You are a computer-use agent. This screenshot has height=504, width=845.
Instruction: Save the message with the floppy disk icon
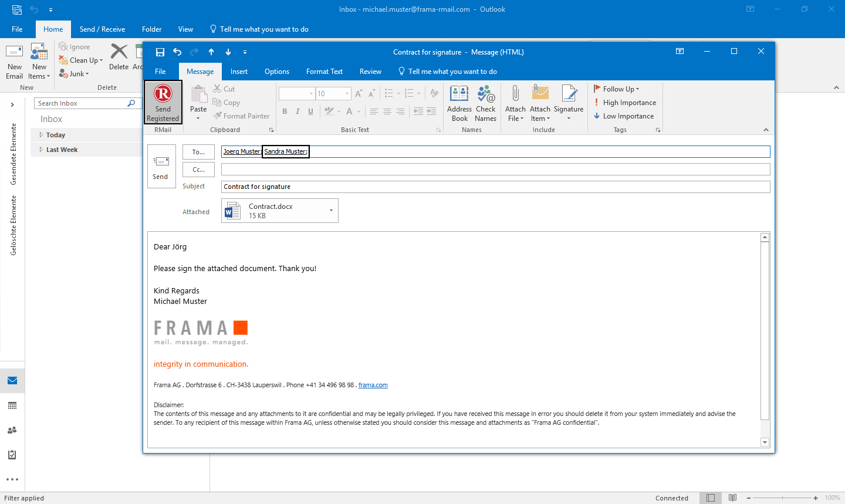click(x=160, y=52)
